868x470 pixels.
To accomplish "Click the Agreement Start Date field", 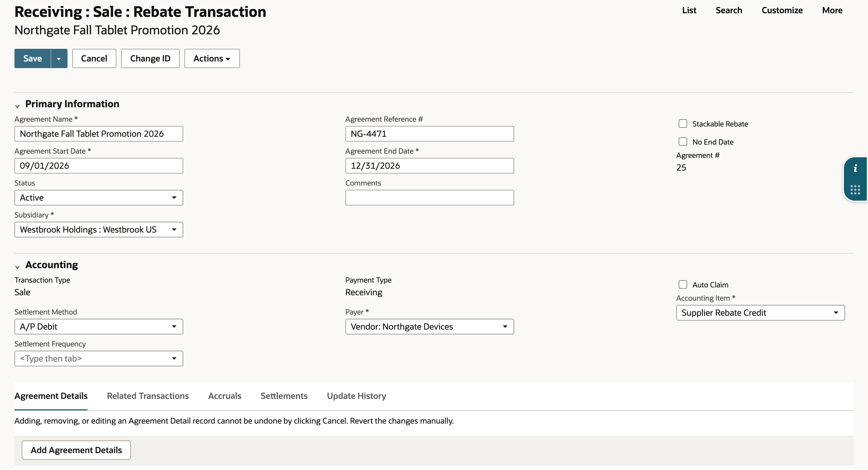I will point(99,166).
